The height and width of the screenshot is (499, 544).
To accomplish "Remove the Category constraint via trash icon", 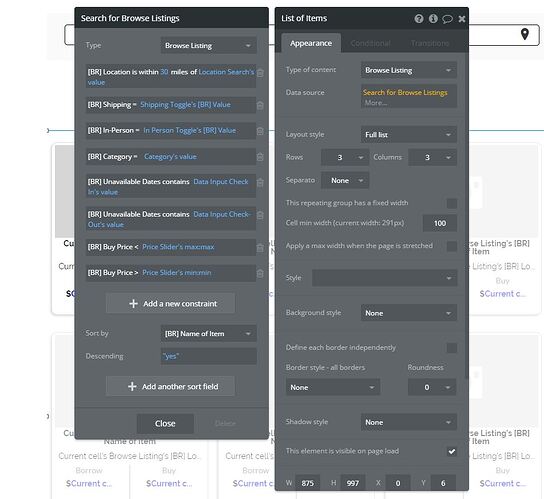I will tap(260, 157).
